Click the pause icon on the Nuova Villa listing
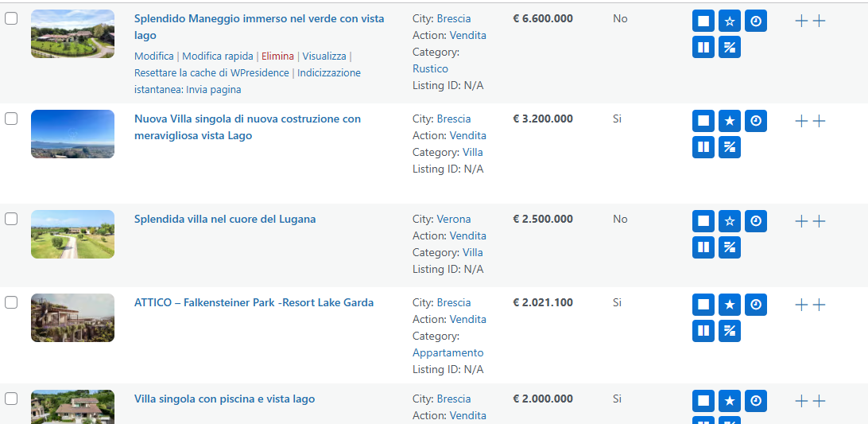 tap(703, 147)
